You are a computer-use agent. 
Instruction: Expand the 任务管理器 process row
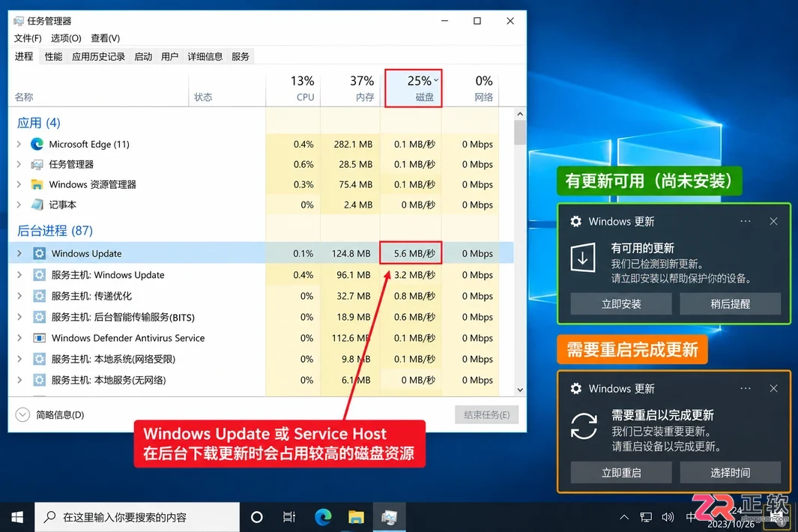(19, 164)
